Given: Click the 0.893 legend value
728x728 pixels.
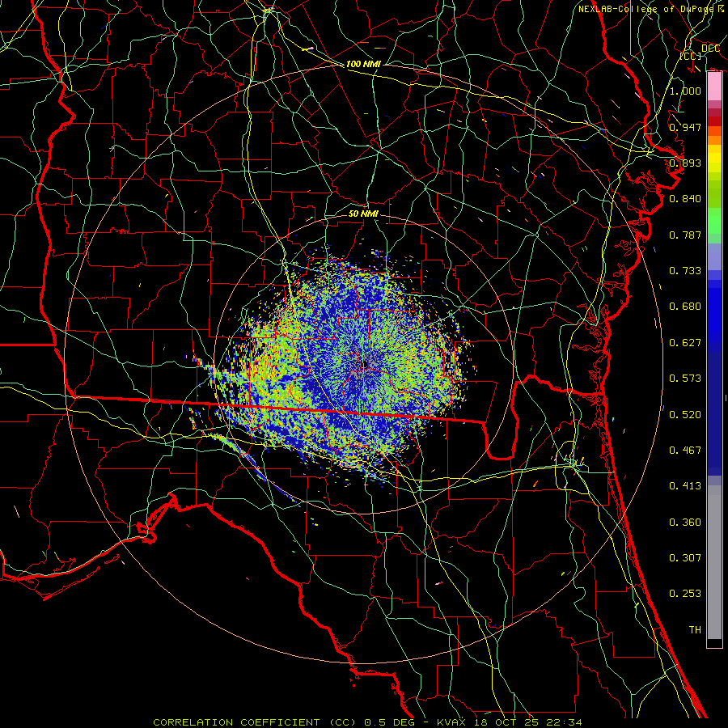Looking at the screenshot, I should 685,163.
